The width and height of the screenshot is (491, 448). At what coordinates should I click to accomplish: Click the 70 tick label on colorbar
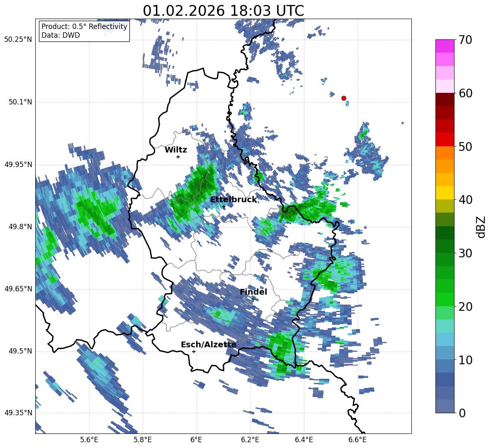click(x=465, y=40)
